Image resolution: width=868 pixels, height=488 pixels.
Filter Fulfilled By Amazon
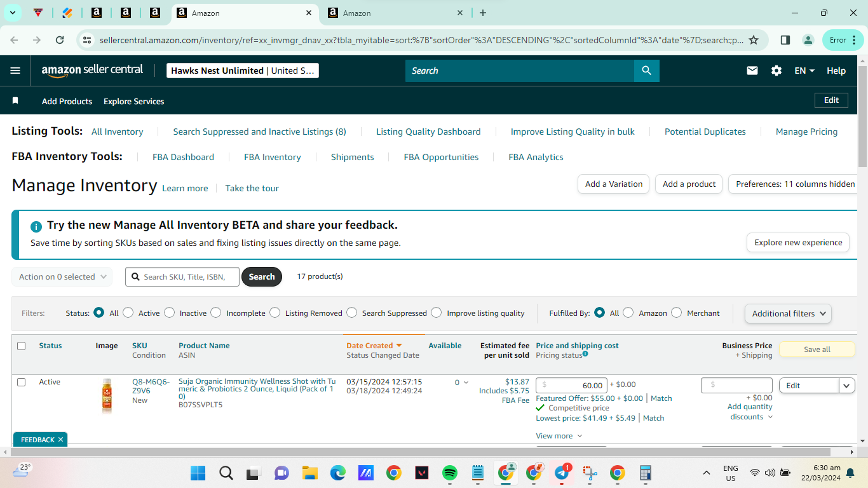pyautogui.click(x=628, y=313)
